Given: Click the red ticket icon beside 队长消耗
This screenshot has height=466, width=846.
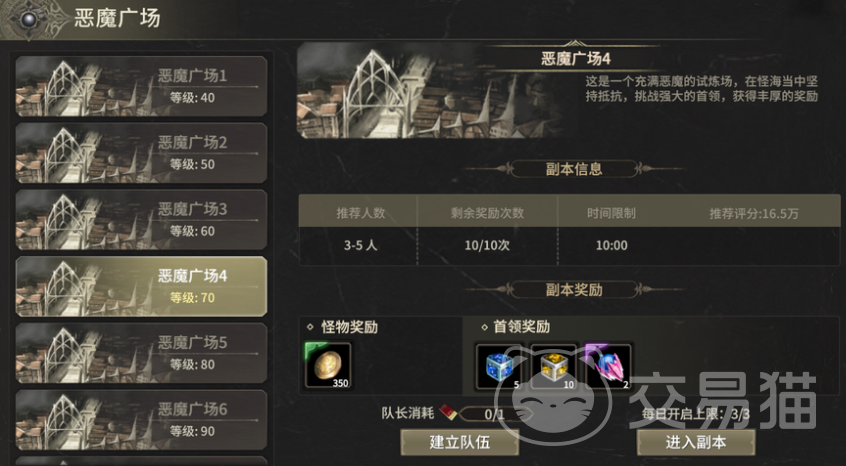Looking at the screenshot, I should tap(448, 413).
